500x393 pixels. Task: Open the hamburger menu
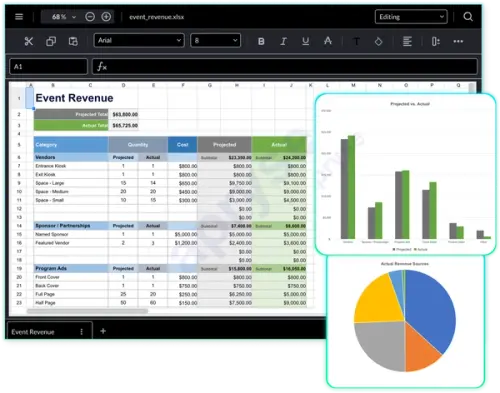pyautogui.click(x=19, y=17)
